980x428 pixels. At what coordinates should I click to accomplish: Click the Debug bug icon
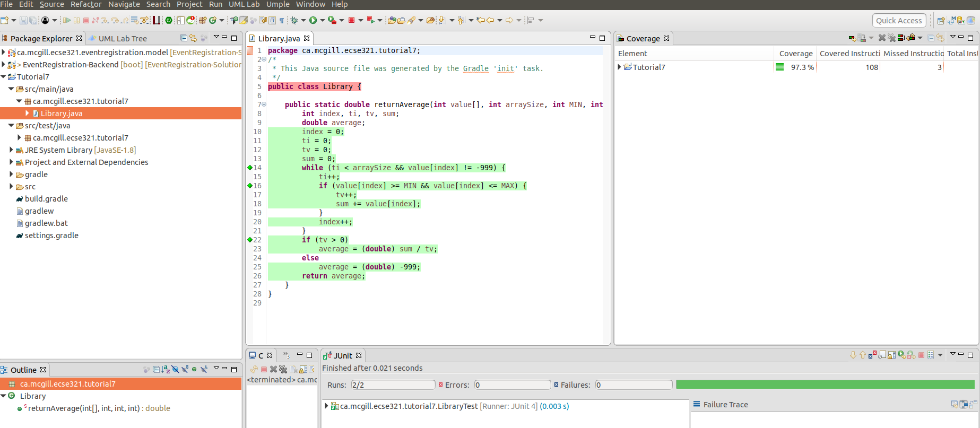tap(294, 20)
